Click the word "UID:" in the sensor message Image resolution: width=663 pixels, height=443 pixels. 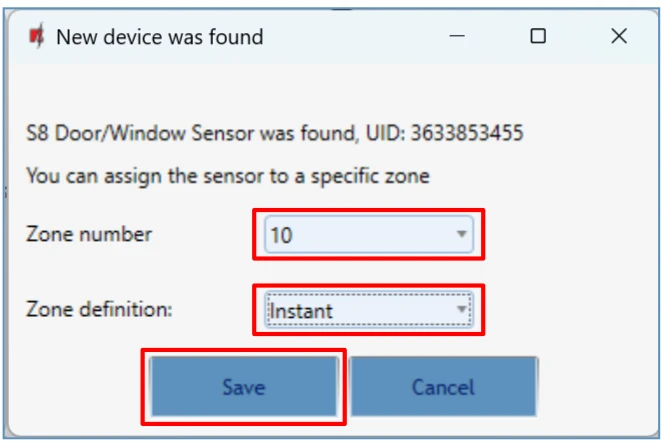[395, 133]
